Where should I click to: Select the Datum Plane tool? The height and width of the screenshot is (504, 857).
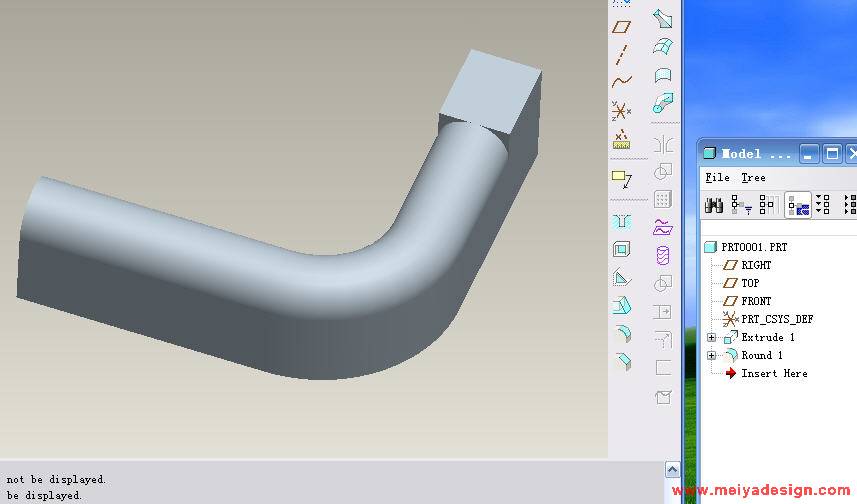[622, 27]
